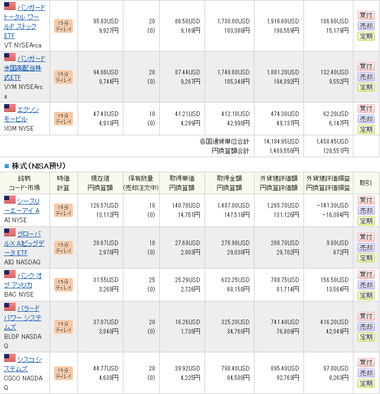Viewport: 380px width, 394px height.
Task: Click the 株式(NISA預り) section heading
Action: (x=38, y=166)
